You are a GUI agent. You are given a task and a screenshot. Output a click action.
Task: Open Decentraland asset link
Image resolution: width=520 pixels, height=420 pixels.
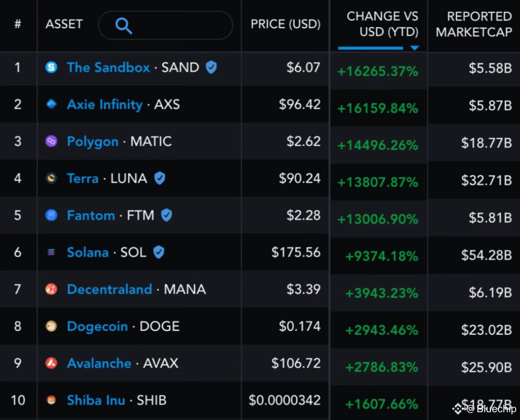[109, 289]
